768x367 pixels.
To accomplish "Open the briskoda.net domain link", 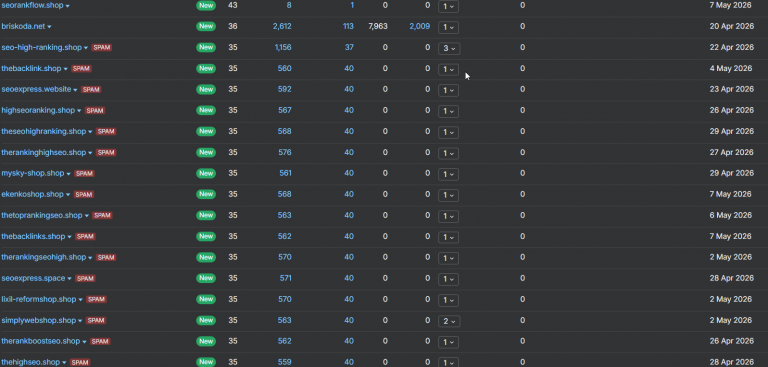I will click(x=24, y=26).
